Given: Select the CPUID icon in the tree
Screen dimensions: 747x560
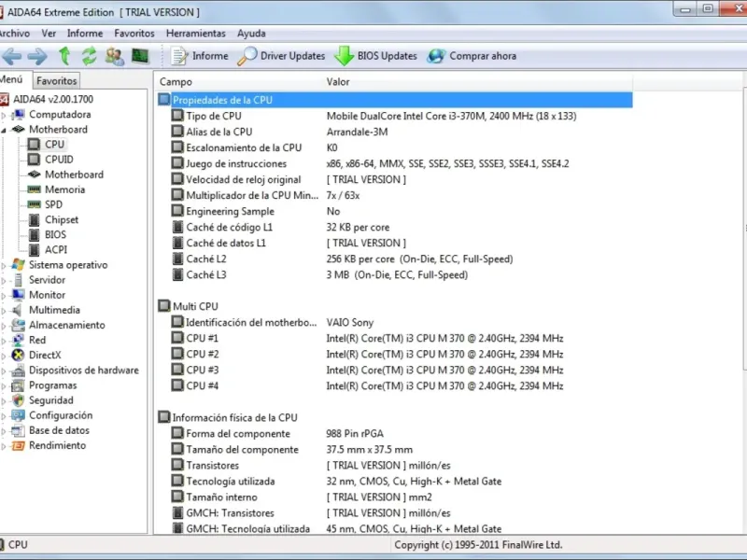Looking at the screenshot, I should tap(34, 159).
